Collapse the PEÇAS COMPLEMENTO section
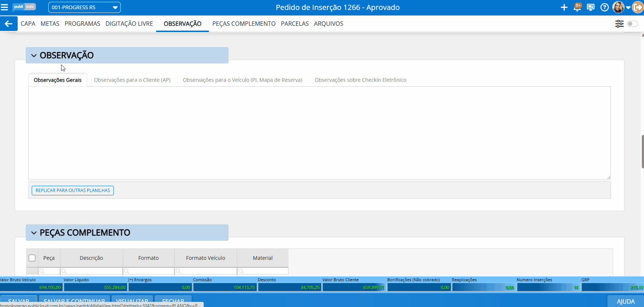Image resolution: width=644 pixels, height=307 pixels. tap(34, 233)
